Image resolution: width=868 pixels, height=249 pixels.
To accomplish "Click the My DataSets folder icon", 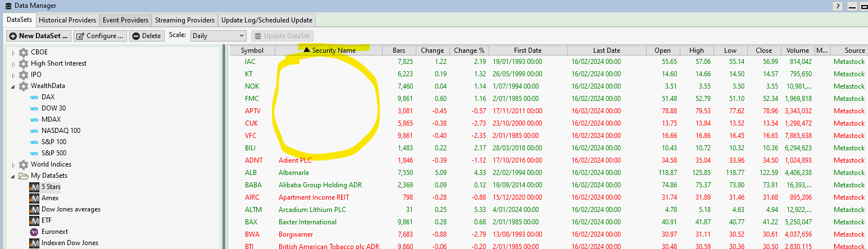I will pos(23,176).
